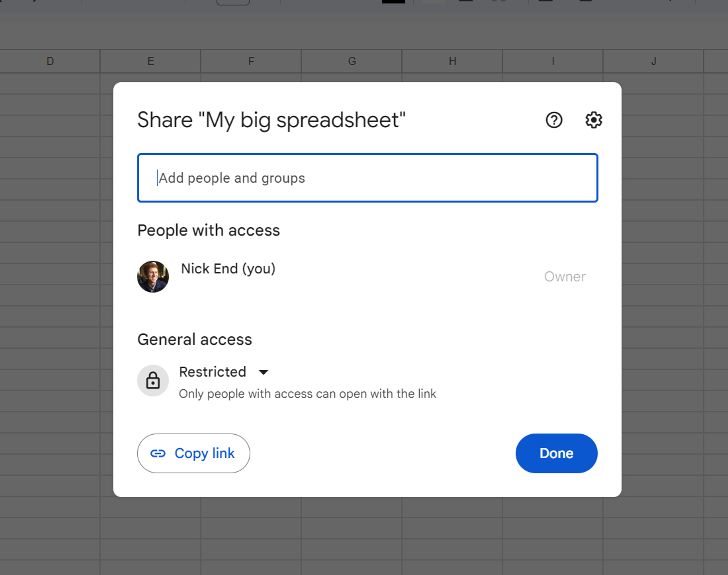Select column header D
The height and width of the screenshot is (575, 728).
[50, 61]
